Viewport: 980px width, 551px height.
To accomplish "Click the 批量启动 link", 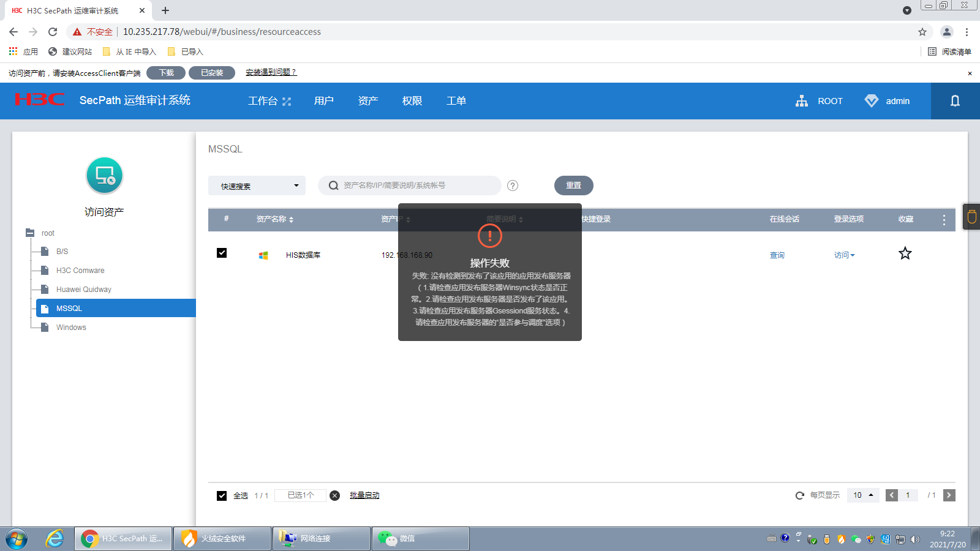I will click(x=364, y=495).
